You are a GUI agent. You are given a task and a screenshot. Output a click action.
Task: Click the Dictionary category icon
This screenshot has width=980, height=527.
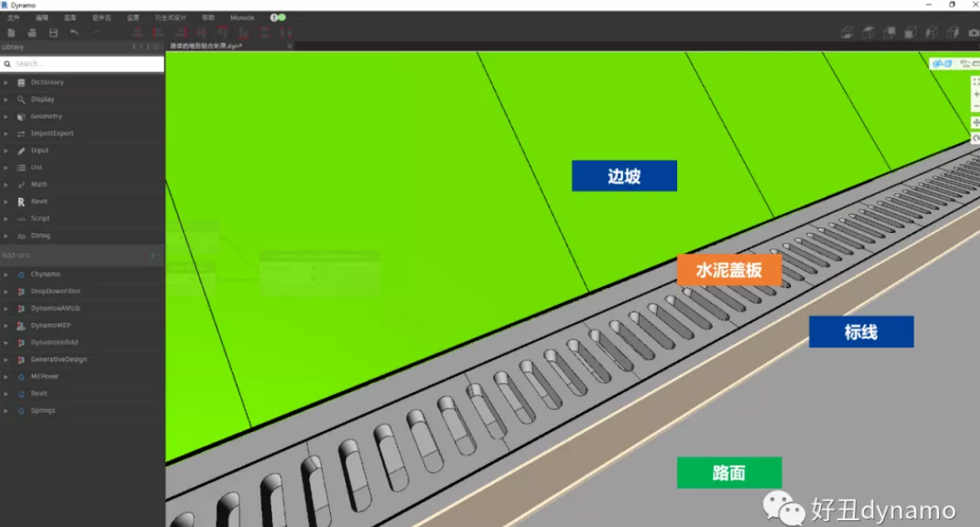click(21, 82)
